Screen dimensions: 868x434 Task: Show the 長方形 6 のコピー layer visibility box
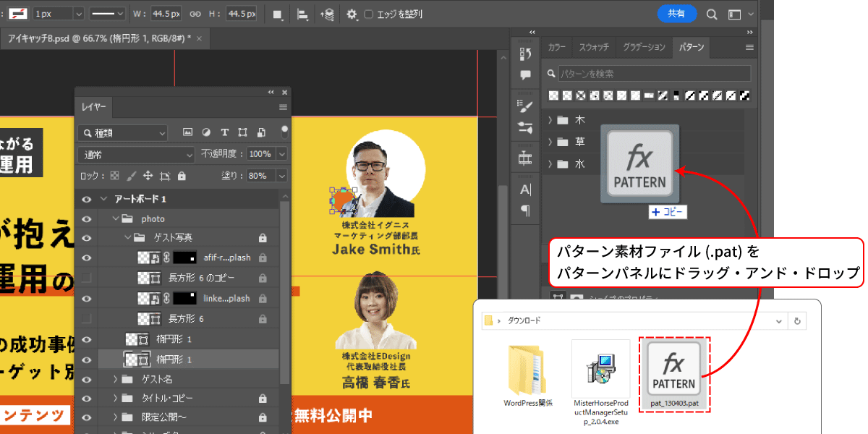coord(87,278)
